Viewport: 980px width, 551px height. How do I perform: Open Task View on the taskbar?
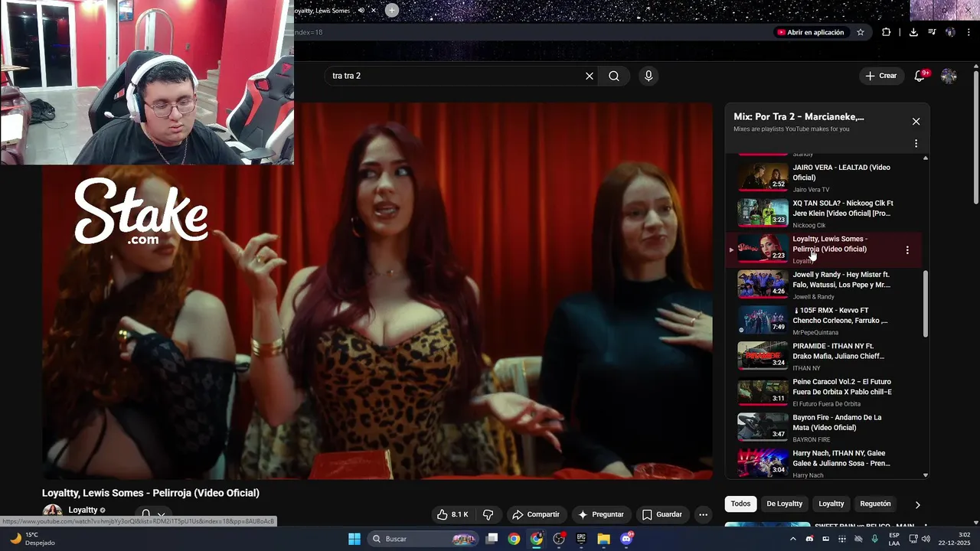(492, 539)
